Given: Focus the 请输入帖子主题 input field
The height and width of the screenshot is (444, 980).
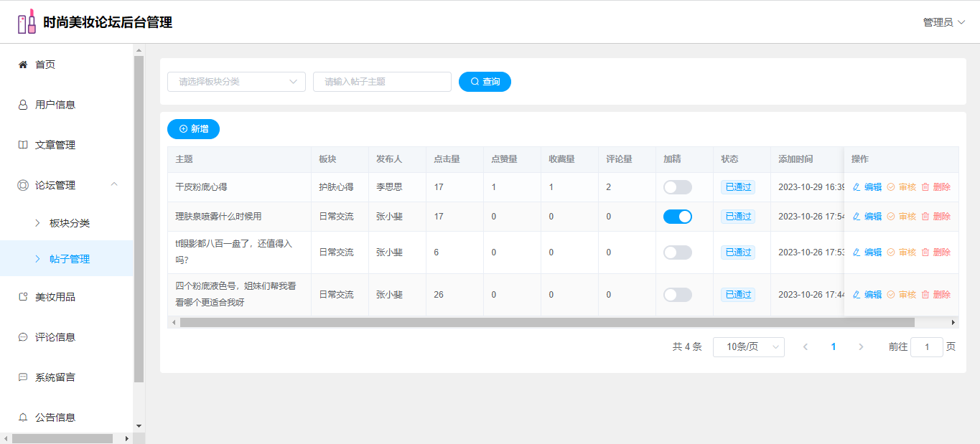Looking at the screenshot, I should [382, 82].
